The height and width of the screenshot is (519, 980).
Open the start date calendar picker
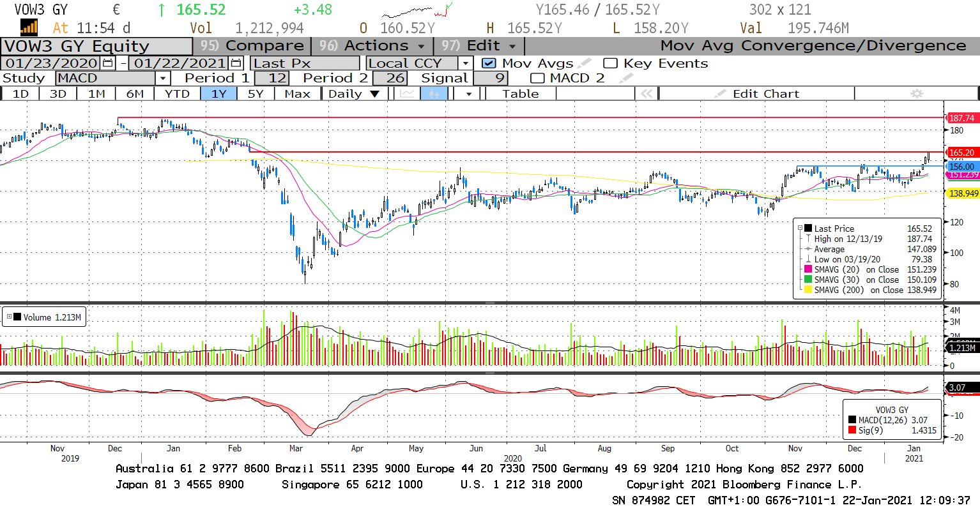point(108,63)
